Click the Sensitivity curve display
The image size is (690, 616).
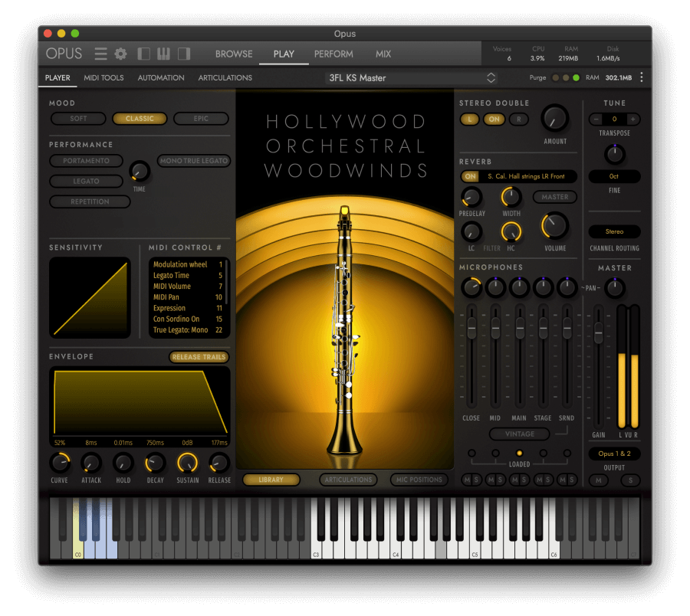point(90,298)
